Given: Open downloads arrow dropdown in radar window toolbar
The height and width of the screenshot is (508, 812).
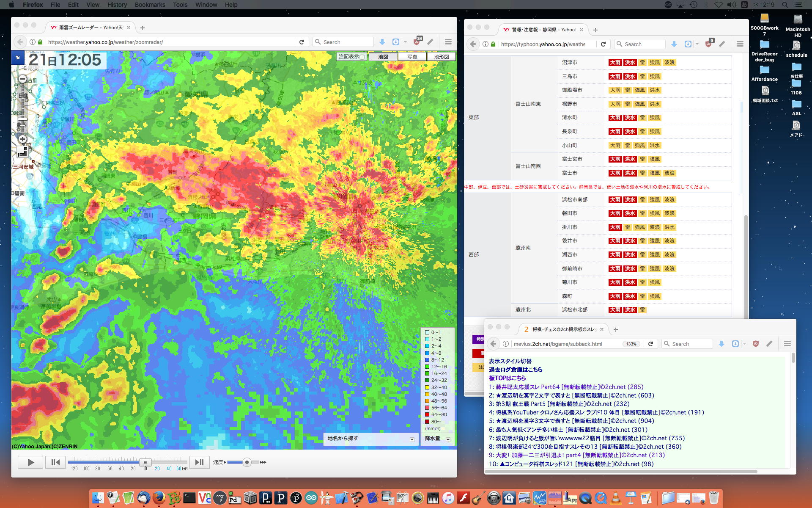Looking at the screenshot, I should click(382, 42).
